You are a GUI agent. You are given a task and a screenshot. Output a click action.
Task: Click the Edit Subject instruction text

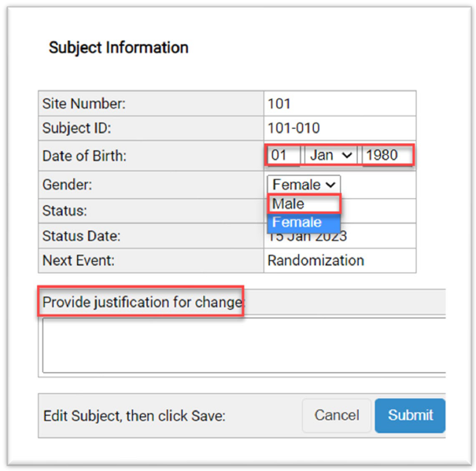coord(134,416)
